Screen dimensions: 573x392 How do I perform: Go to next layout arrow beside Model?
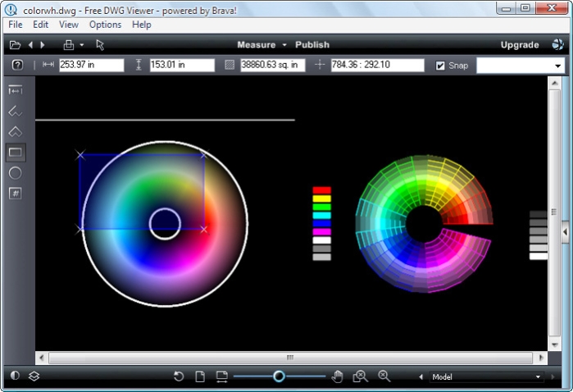point(553,376)
